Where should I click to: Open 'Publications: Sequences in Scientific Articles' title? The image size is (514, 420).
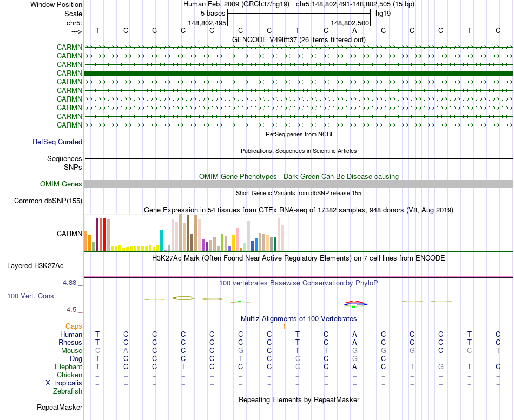tap(299, 151)
